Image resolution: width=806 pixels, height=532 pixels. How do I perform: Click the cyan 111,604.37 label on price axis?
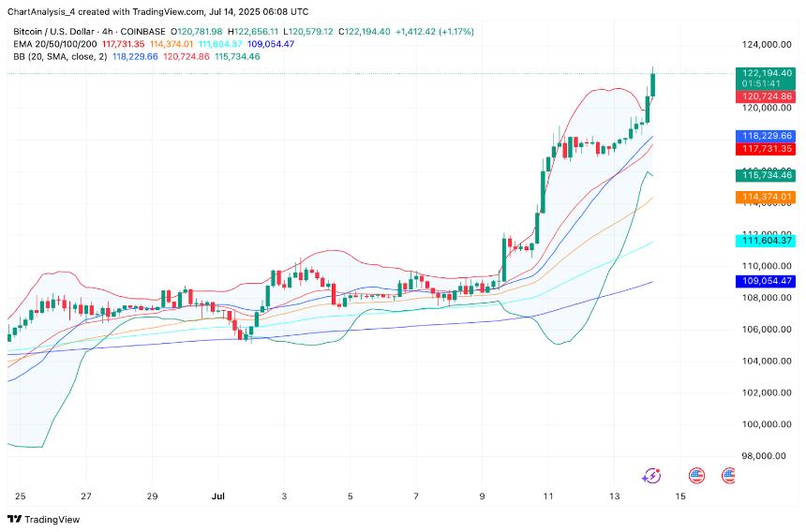click(x=766, y=241)
